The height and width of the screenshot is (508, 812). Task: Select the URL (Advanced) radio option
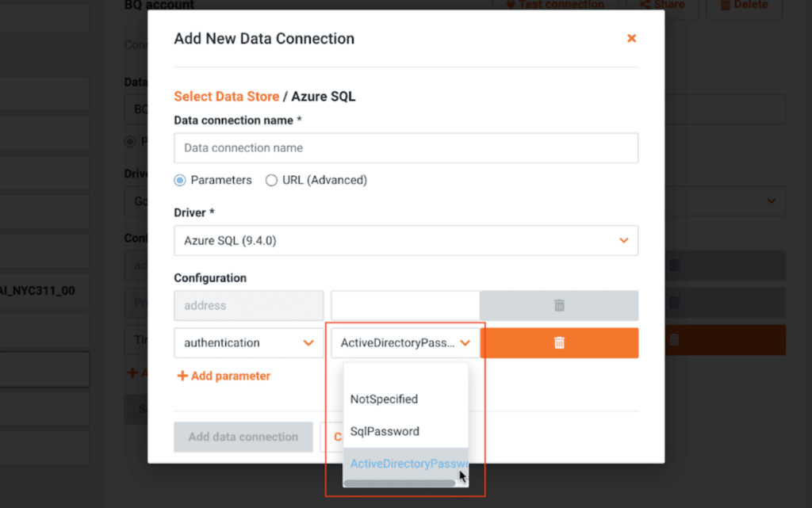click(271, 180)
